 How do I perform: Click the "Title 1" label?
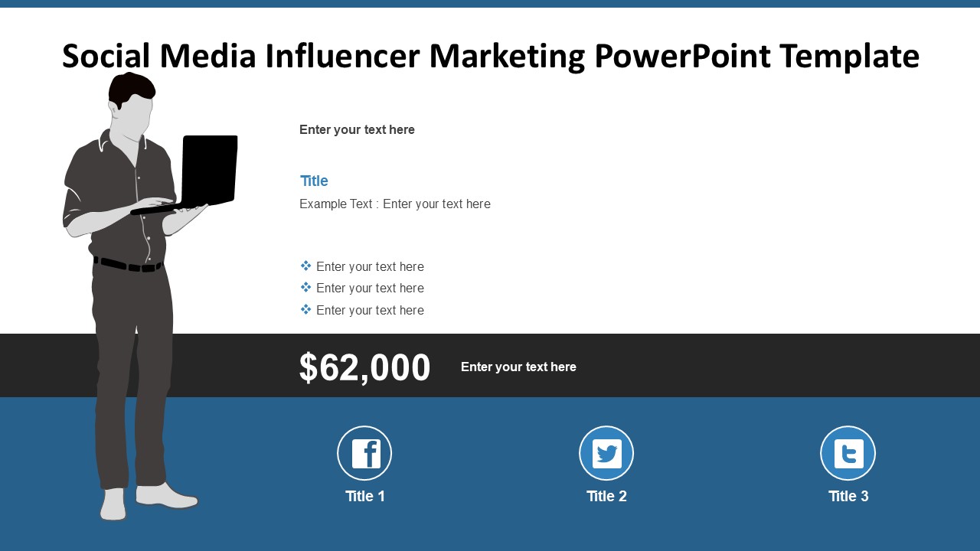(x=365, y=497)
